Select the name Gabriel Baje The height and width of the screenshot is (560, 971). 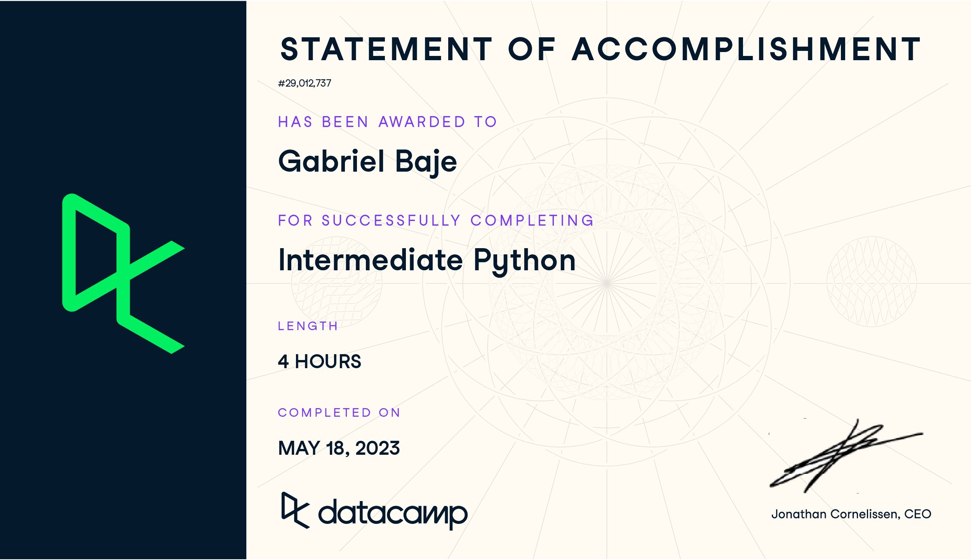tap(367, 161)
